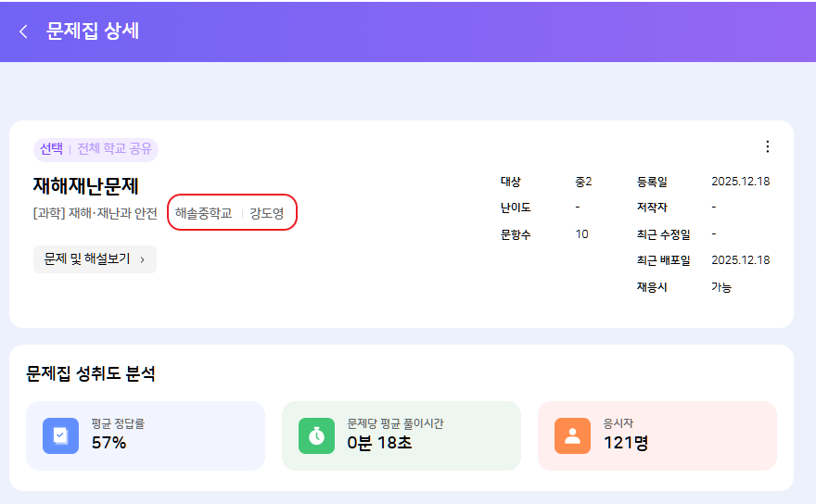Click the 121명 examinee count
This screenshot has width=816, height=504.
click(x=625, y=443)
